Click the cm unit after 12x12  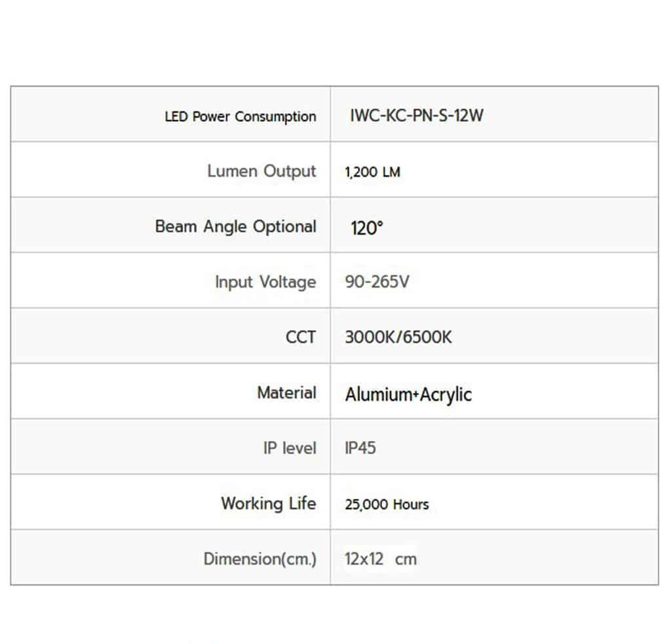point(406,559)
